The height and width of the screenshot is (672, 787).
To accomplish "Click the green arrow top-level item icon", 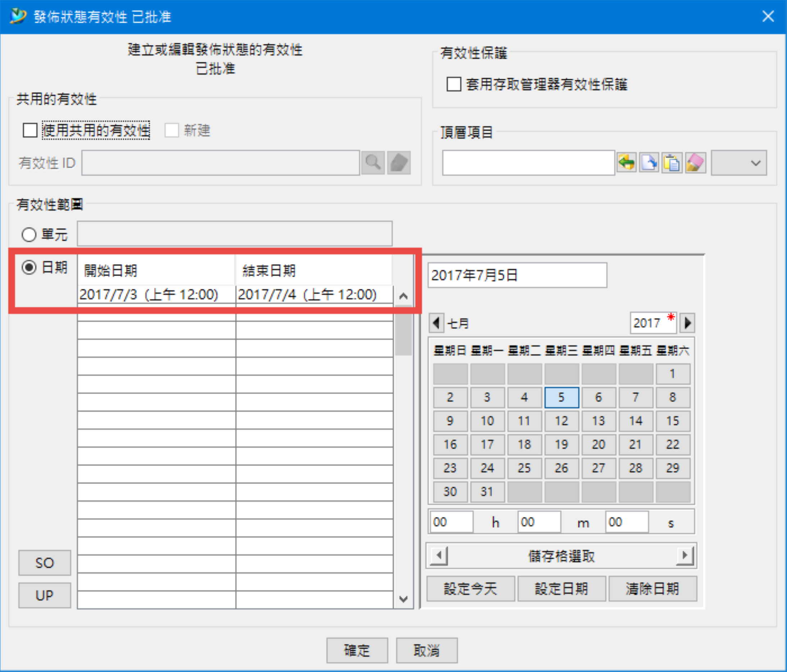I will (626, 163).
